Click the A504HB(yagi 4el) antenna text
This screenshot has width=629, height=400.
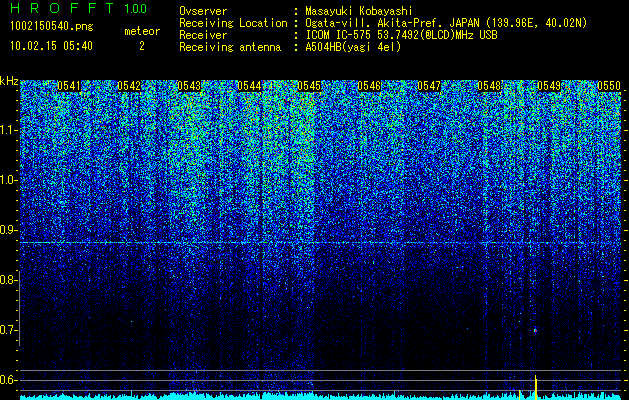pos(353,47)
